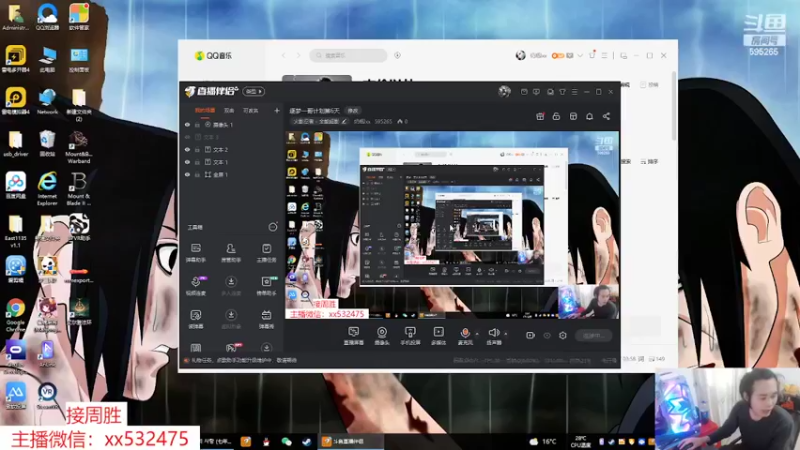Open the 弹幕助手 tool in the toolbox
Image resolution: width=800 pixels, height=450 pixels.
(195, 252)
